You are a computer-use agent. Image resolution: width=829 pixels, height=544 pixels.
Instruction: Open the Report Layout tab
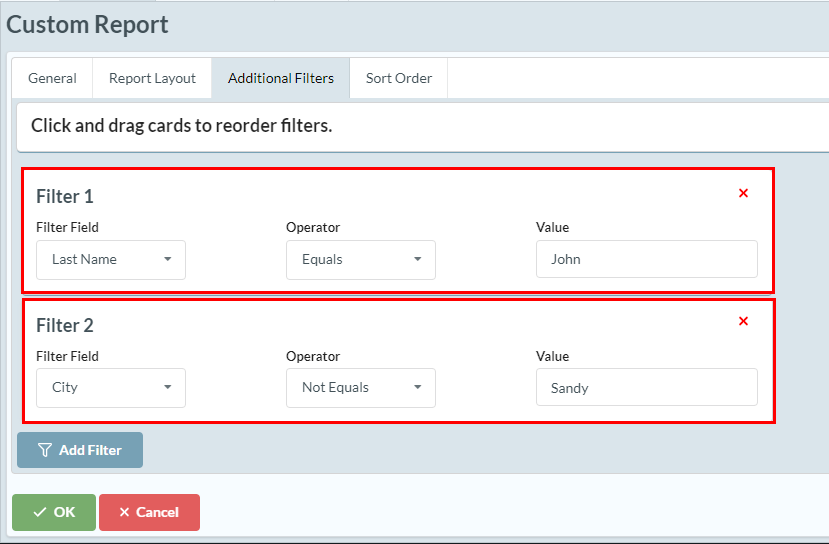point(152,78)
